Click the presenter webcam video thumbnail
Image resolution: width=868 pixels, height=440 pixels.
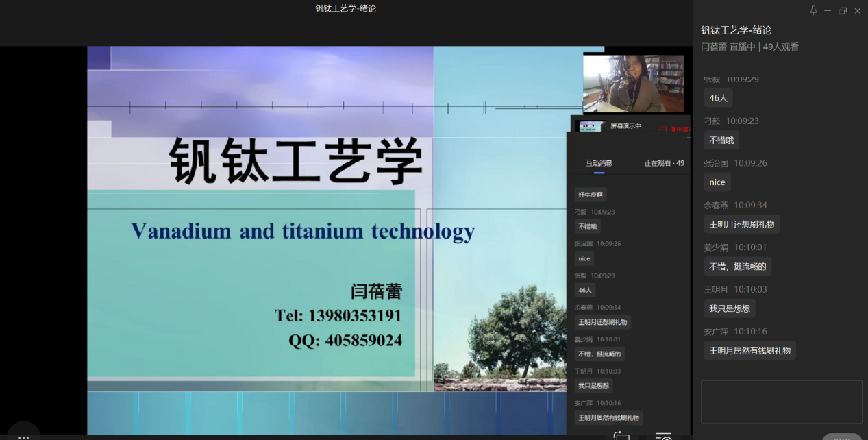[x=633, y=84]
